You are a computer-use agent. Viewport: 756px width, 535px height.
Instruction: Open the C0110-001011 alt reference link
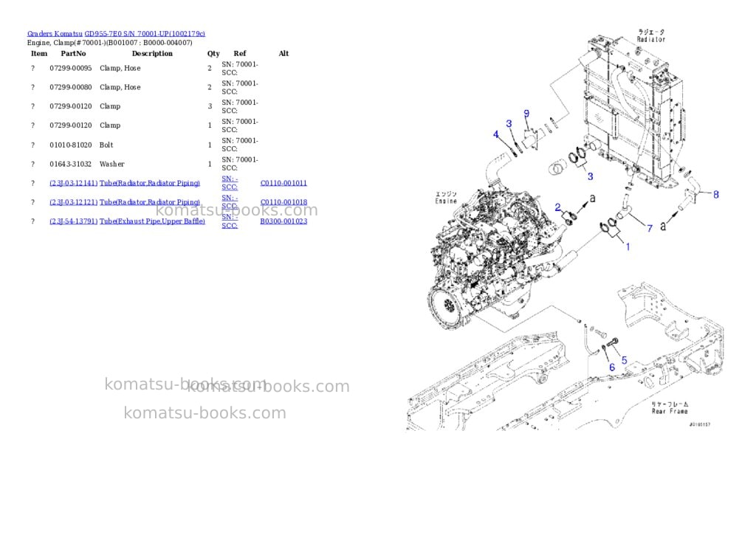(x=283, y=183)
